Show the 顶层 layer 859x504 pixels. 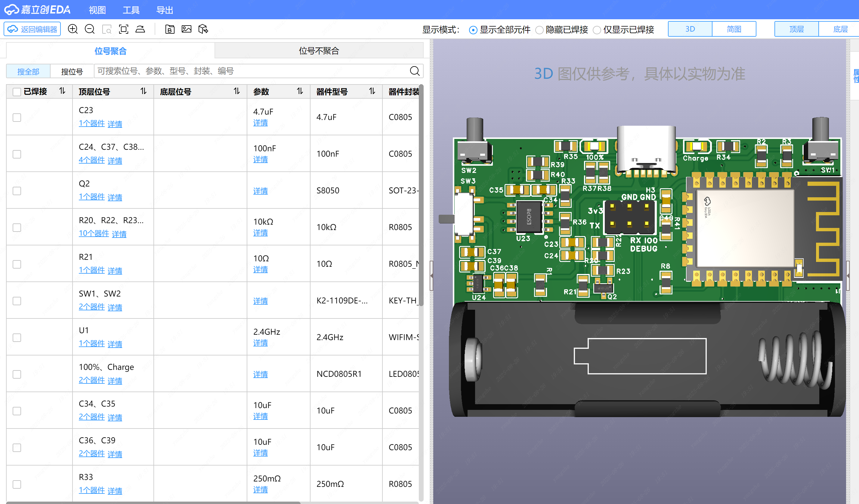click(x=797, y=29)
